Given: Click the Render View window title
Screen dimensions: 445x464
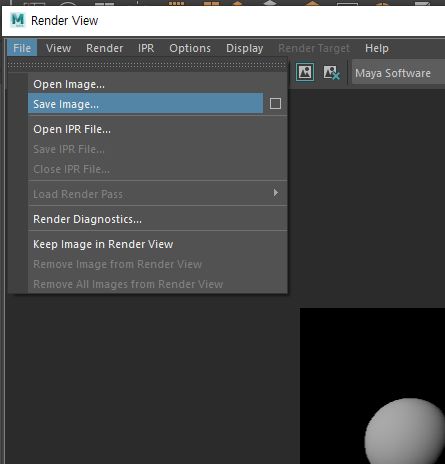Looking at the screenshot, I should coord(64,21).
